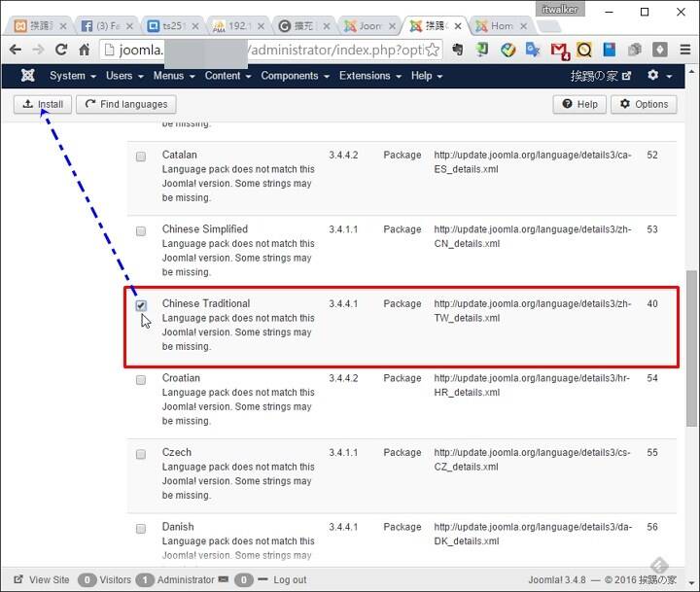This screenshot has height=592, width=700.
Task: Expand the Components menu
Action: coord(296,76)
